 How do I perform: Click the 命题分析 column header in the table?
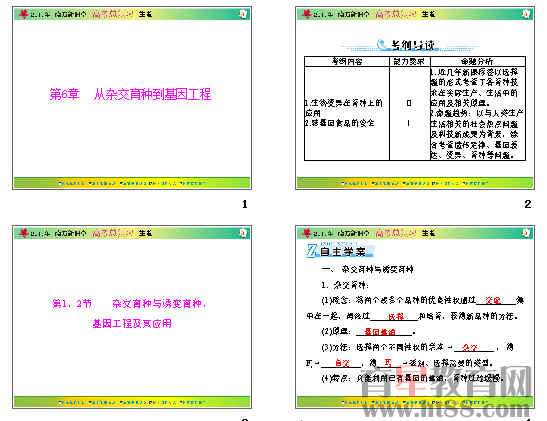pyautogui.click(x=478, y=62)
